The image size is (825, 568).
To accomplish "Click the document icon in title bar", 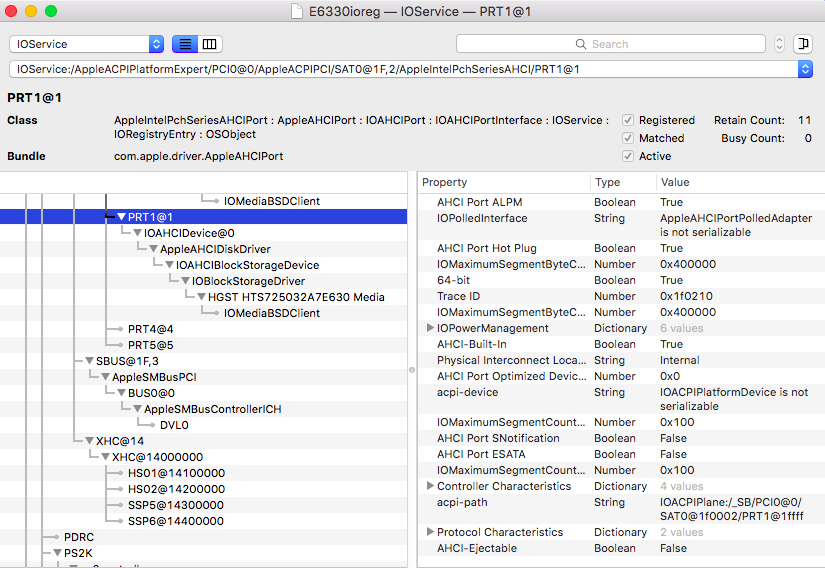I will (x=297, y=11).
